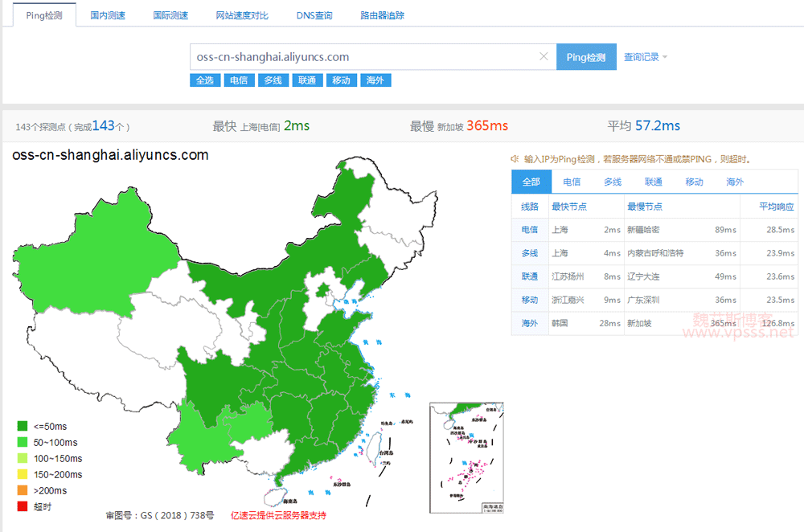
Task: Click the speaker notice icon
Action: tap(515, 159)
